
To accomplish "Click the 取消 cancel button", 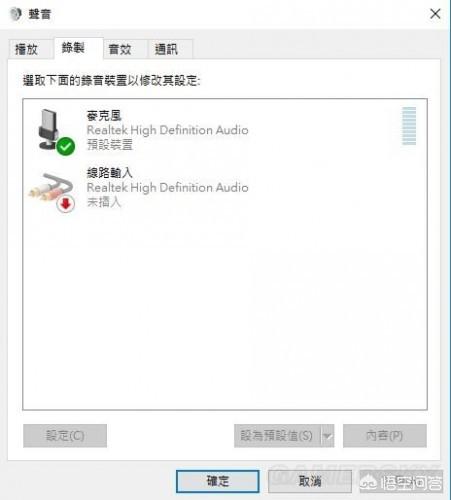I will [310, 481].
